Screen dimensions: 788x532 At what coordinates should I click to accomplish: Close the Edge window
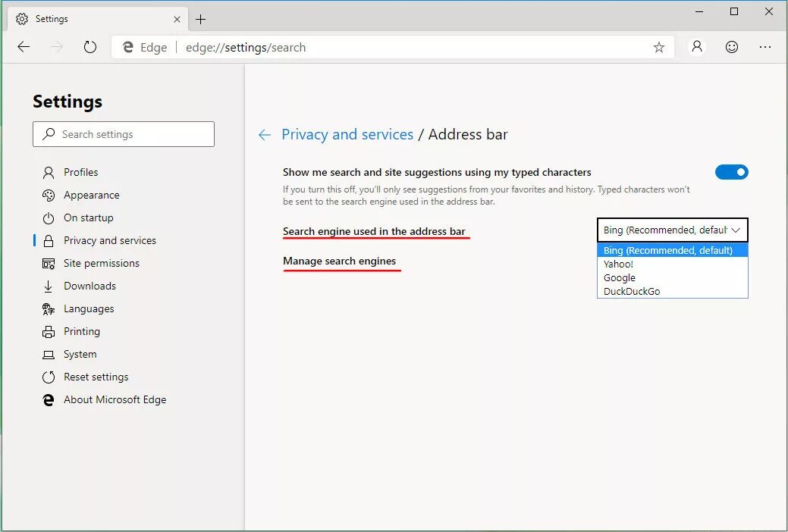pos(769,11)
